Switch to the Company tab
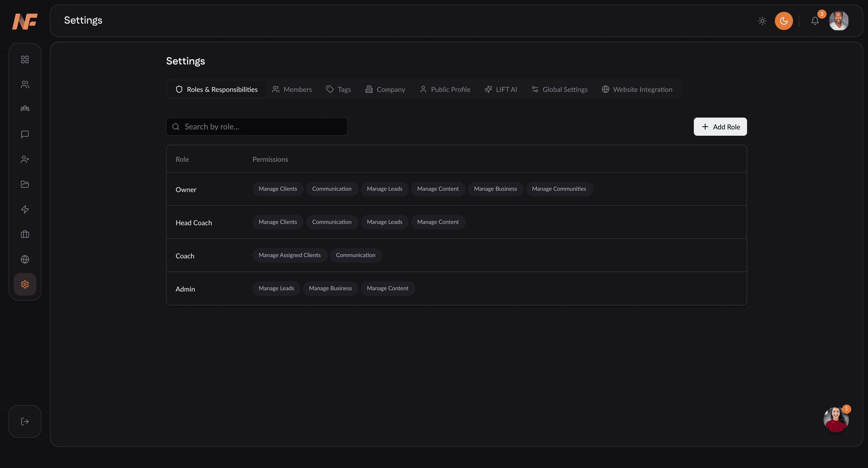This screenshot has width=868, height=468. [385, 89]
